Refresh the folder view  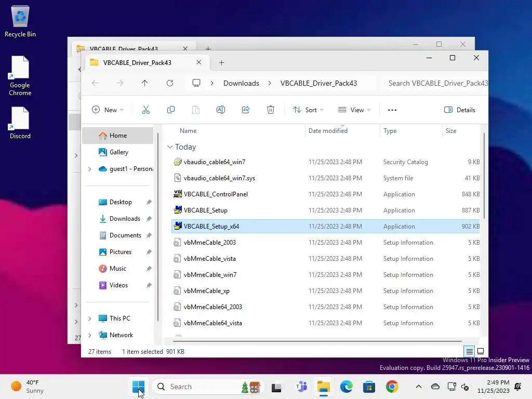(x=170, y=83)
